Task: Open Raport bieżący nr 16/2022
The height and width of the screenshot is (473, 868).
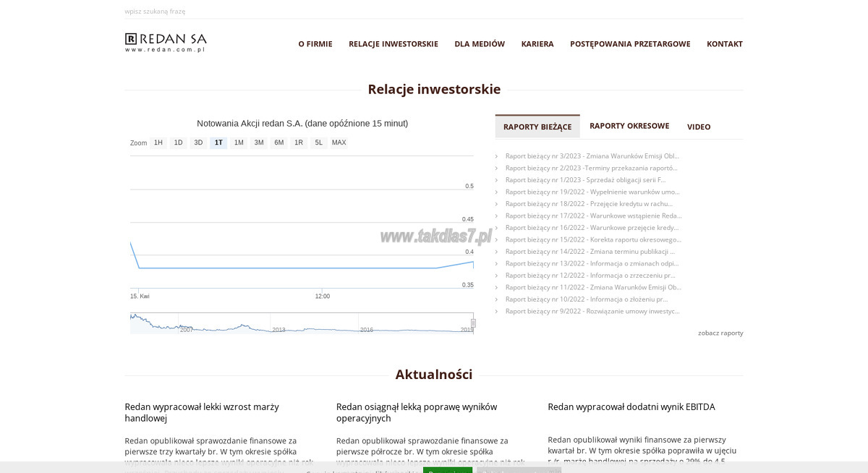Action: tap(592, 227)
